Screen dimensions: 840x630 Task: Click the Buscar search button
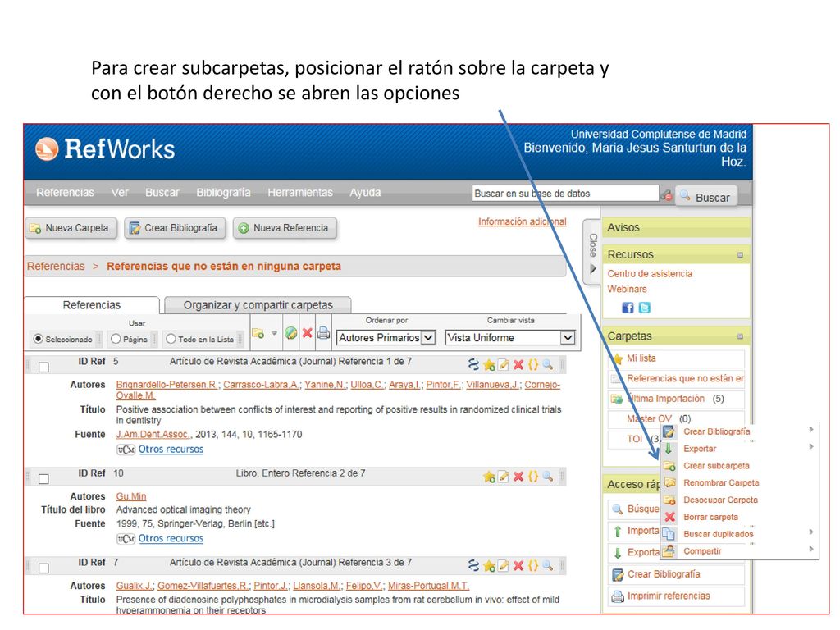(x=706, y=197)
